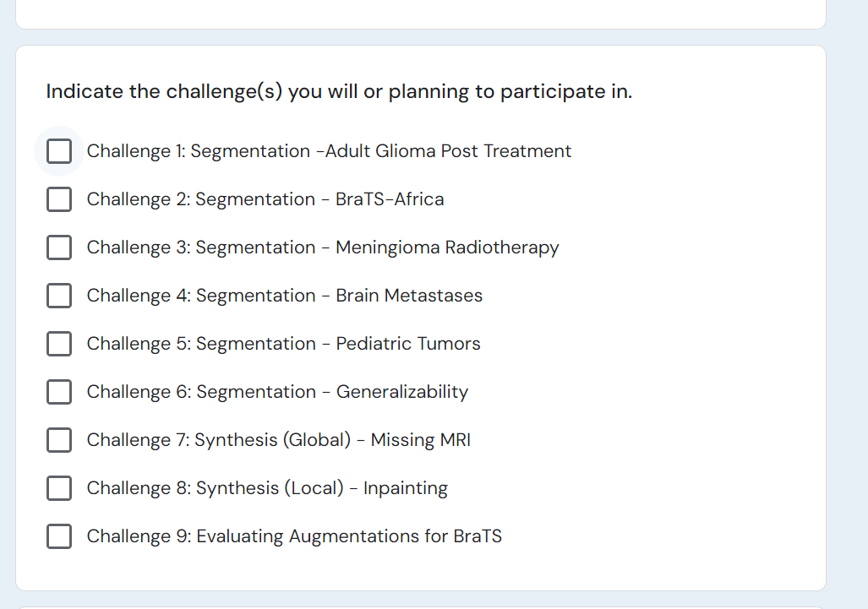Check the box for Challenge 2 BraTS-Africa
The height and width of the screenshot is (609, 868).
59,199
